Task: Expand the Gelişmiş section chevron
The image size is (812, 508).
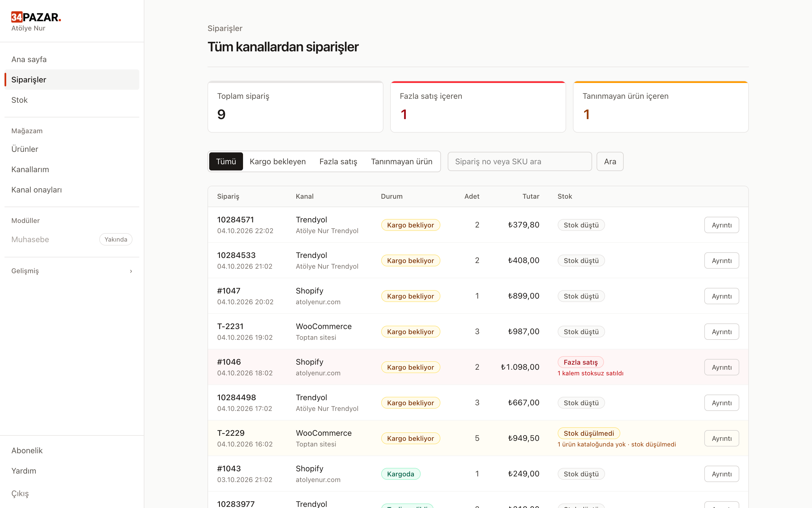Action: tap(131, 271)
